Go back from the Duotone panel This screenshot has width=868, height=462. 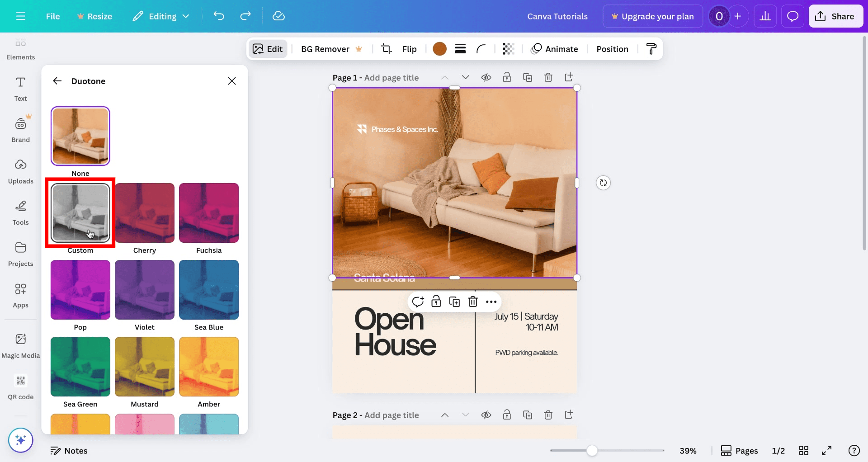tap(57, 81)
